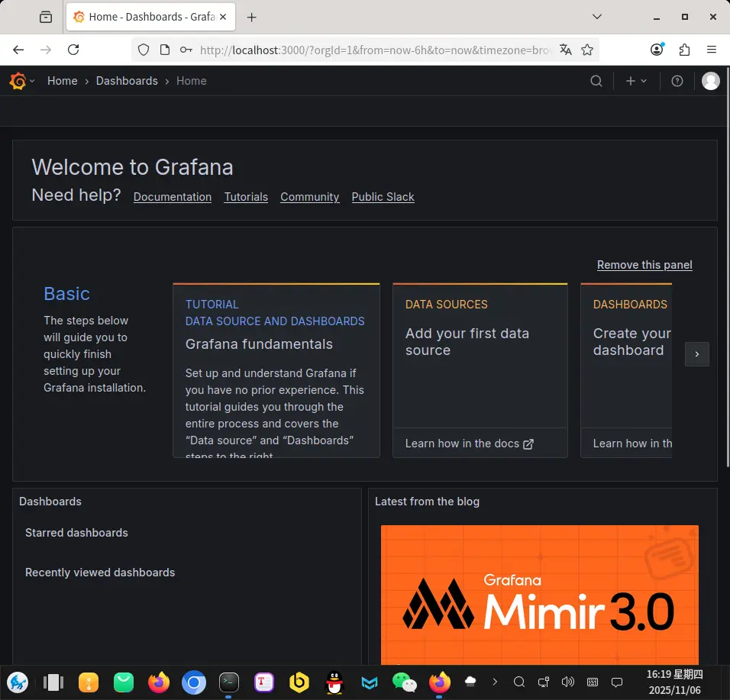
Task: Click the shield tracking protection icon
Action: click(x=144, y=50)
